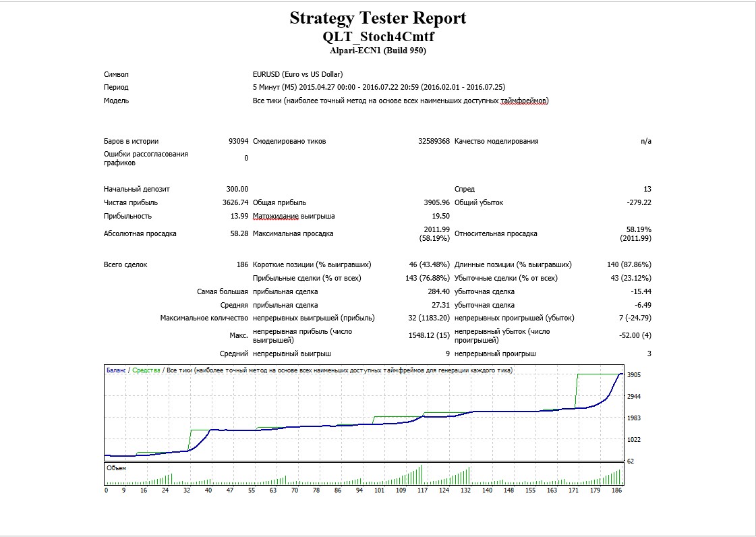Viewport: 756px width, 537px height.
Task: Select the gross loss value '-279.22'
Action: tap(639, 202)
